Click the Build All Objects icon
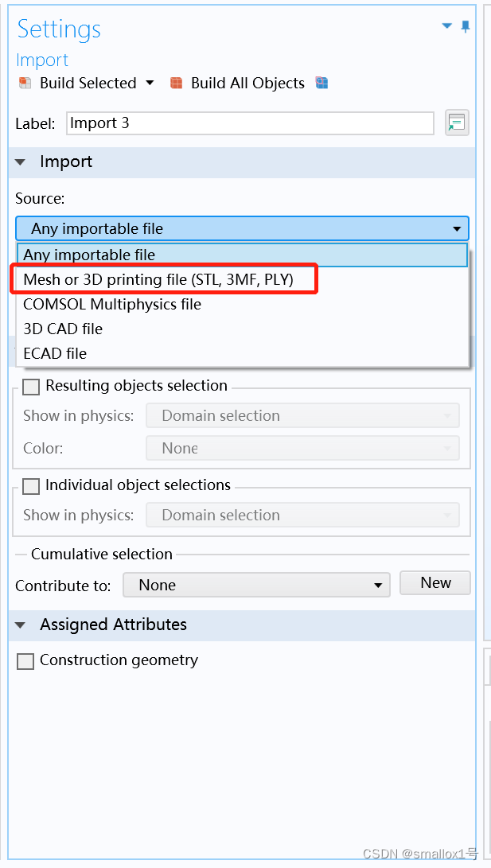Image resolution: width=491 pixels, height=868 pixels. pyautogui.click(x=176, y=83)
